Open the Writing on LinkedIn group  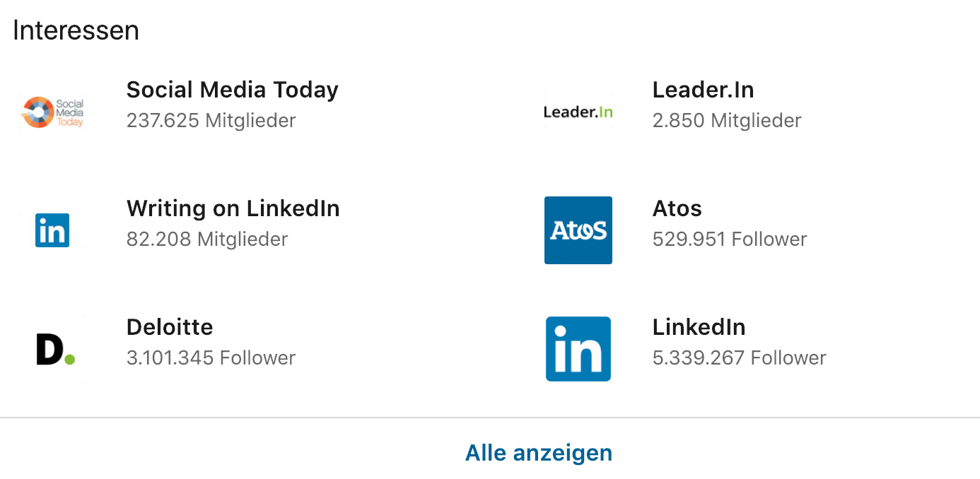coord(233,208)
